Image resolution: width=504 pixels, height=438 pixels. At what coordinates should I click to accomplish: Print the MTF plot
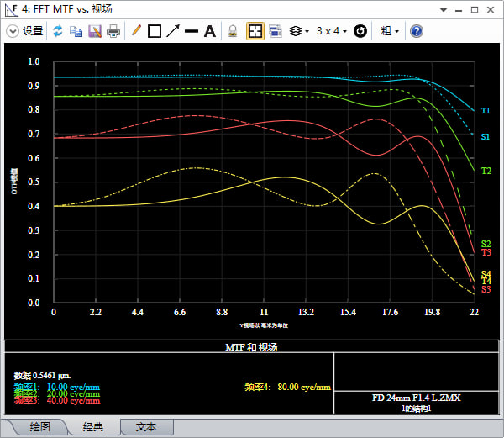[x=113, y=31]
